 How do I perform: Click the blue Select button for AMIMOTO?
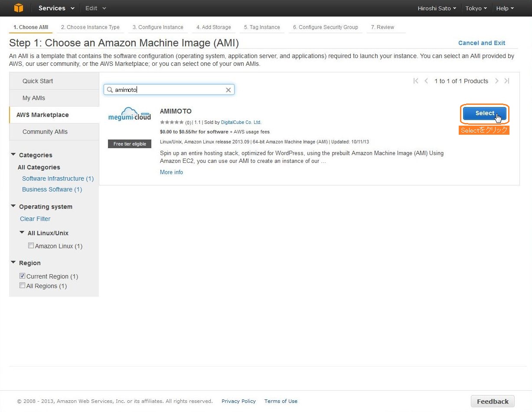click(484, 113)
